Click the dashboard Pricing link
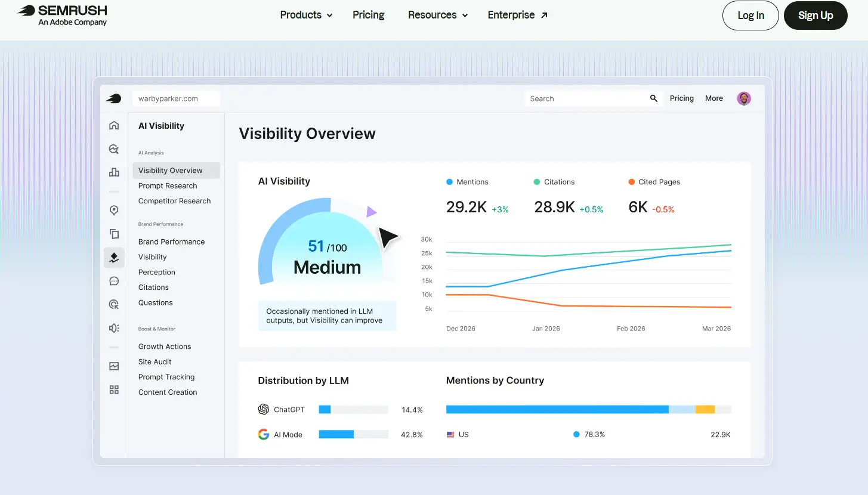868x495 pixels. click(681, 98)
